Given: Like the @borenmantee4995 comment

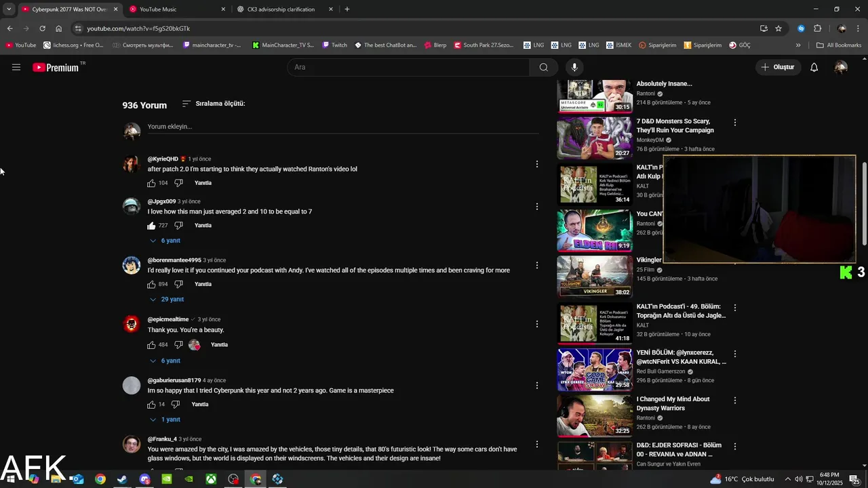Looking at the screenshot, I should coord(151,285).
